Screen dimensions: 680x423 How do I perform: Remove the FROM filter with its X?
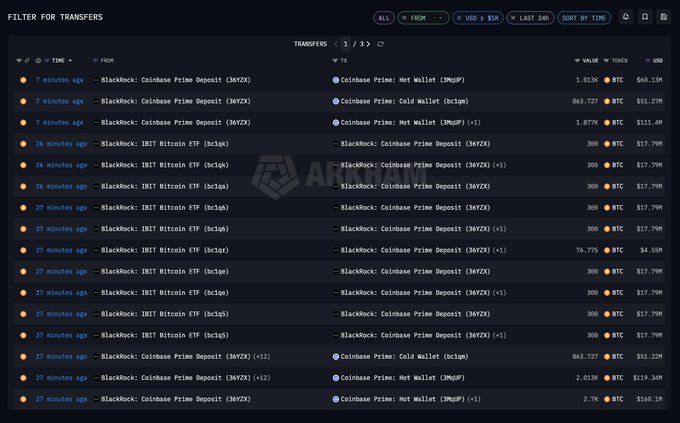pos(404,18)
